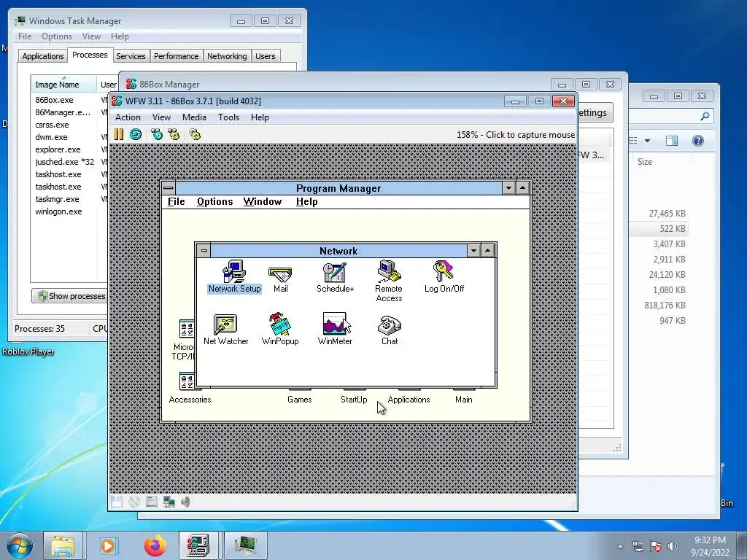Switch to Networking tab in Task Manager

[227, 56]
